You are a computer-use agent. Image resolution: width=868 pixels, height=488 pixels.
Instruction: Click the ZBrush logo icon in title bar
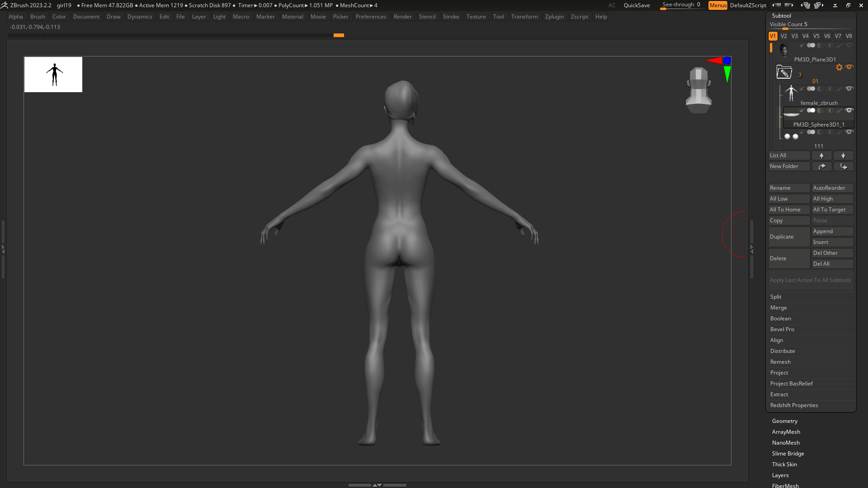pos(5,5)
